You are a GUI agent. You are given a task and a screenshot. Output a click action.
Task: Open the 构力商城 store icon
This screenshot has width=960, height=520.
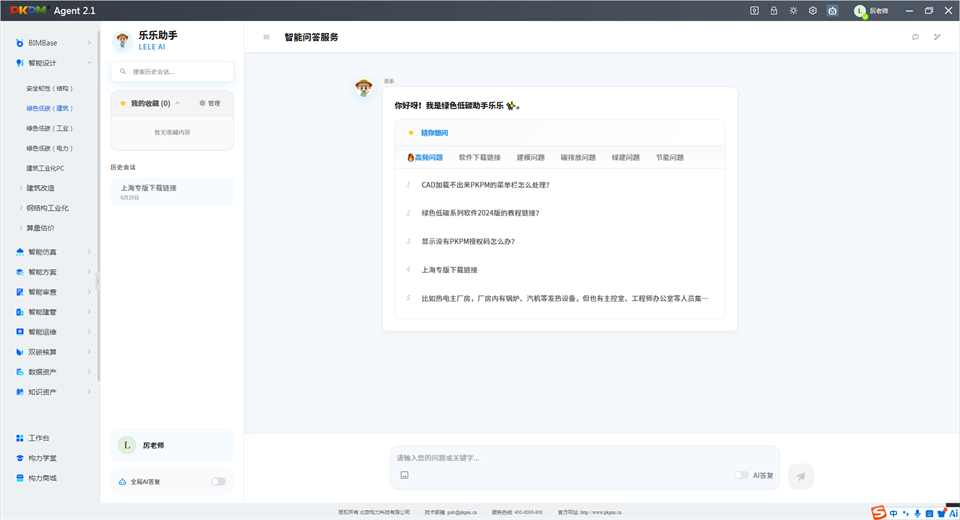tap(20, 478)
